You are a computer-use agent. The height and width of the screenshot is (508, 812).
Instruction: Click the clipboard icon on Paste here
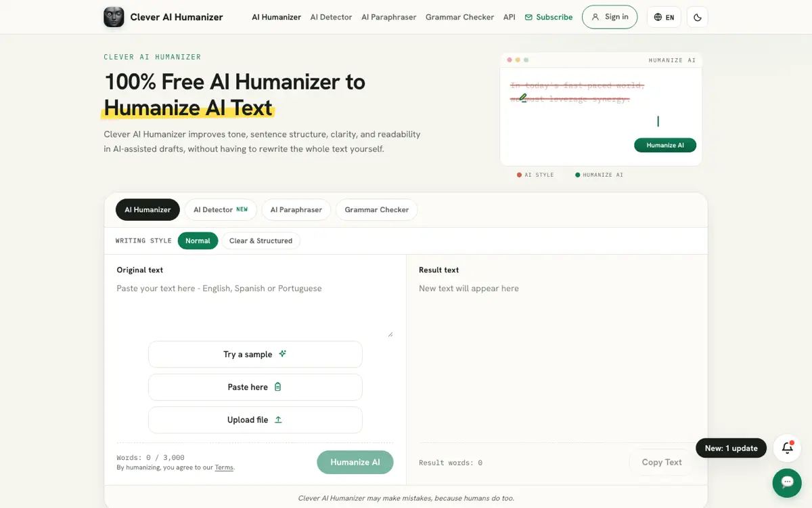277,387
